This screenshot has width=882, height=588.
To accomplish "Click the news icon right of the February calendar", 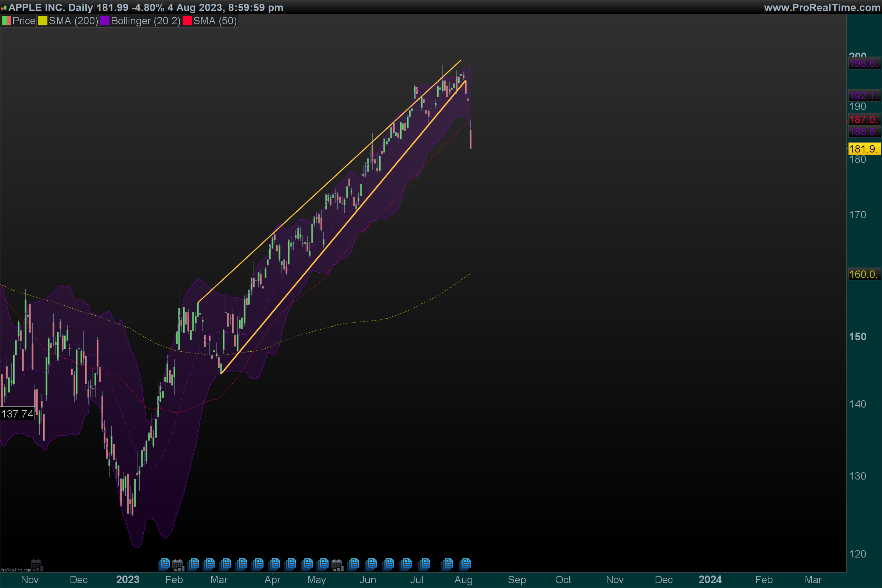I will click(x=194, y=564).
